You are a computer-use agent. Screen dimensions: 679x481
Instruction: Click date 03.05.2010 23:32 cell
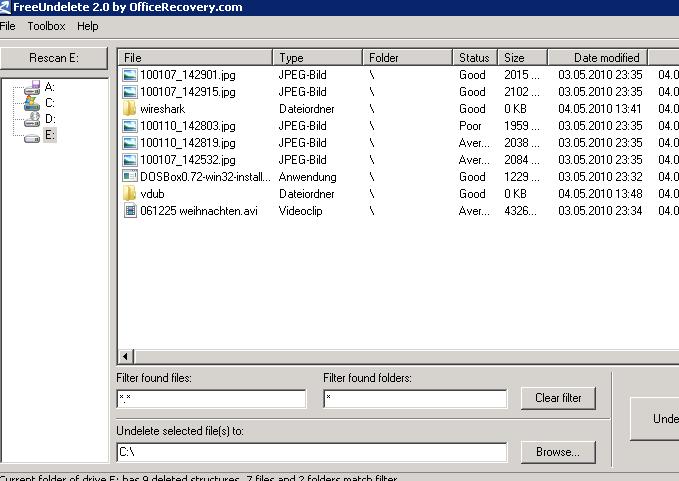click(600, 177)
